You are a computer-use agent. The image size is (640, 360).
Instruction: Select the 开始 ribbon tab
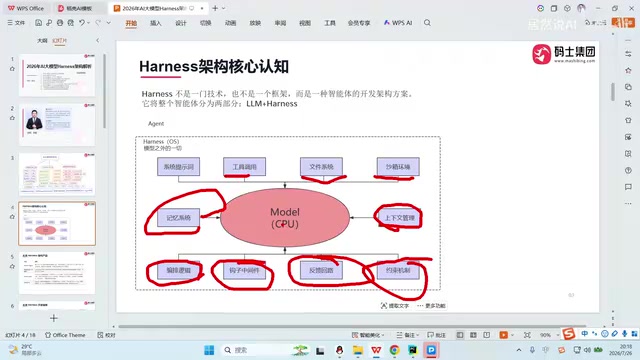click(x=131, y=23)
